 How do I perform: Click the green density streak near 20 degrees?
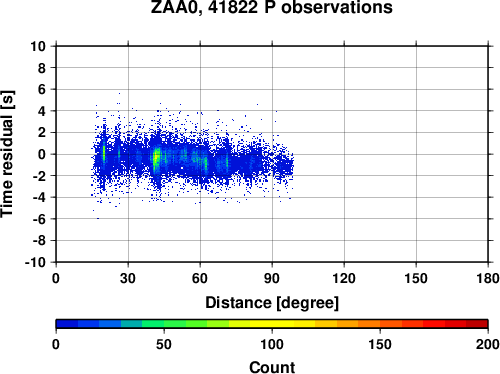pos(104,153)
